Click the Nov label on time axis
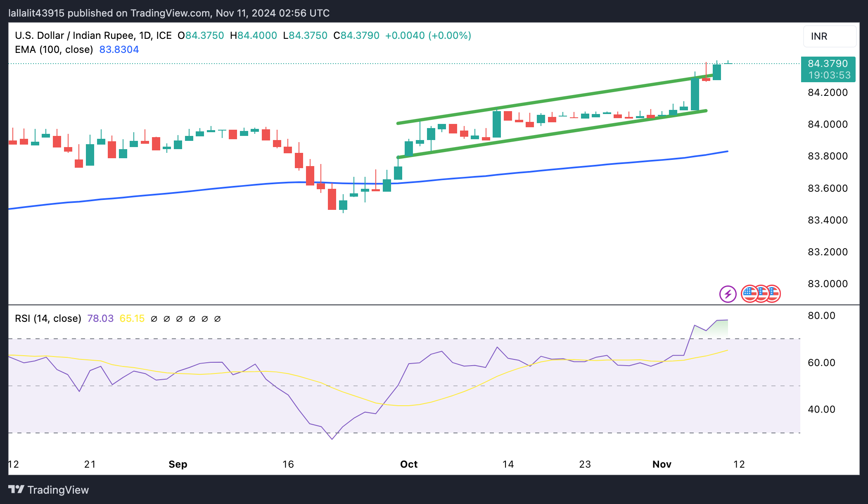Image resolution: width=868 pixels, height=504 pixels. pyautogui.click(x=662, y=464)
